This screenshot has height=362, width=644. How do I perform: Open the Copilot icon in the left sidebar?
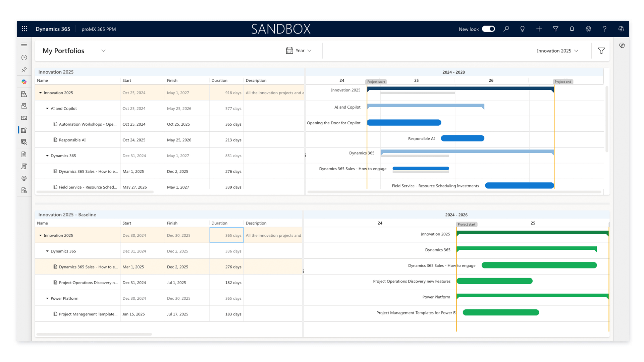pyautogui.click(x=24, y=81)
